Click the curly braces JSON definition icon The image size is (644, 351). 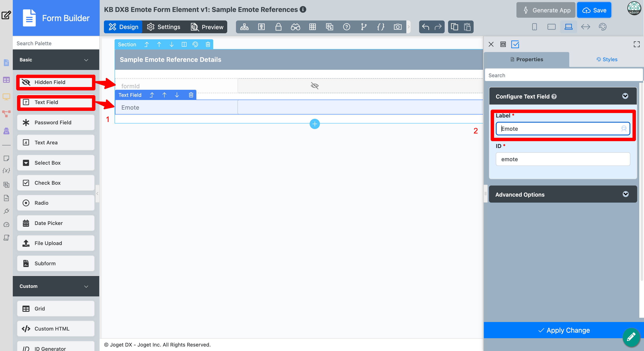point(381,27)
